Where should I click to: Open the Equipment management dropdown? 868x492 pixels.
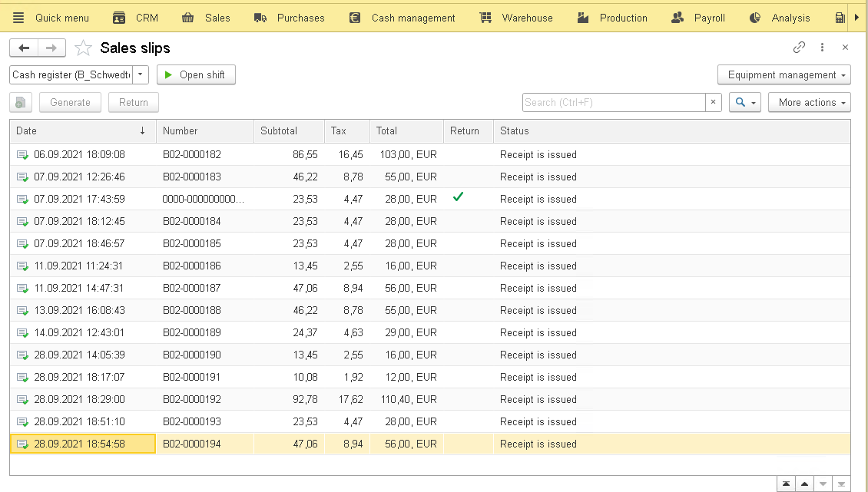coord(784,74)
